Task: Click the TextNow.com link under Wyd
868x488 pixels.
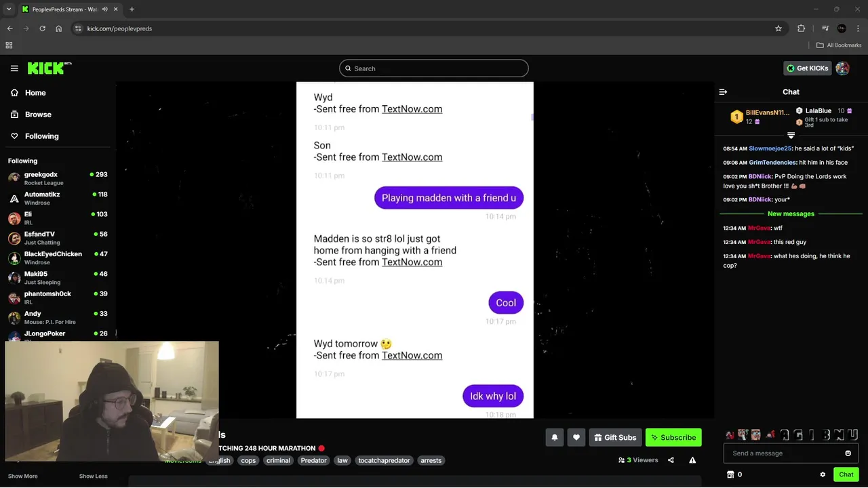Action: (x=412, y=109)
